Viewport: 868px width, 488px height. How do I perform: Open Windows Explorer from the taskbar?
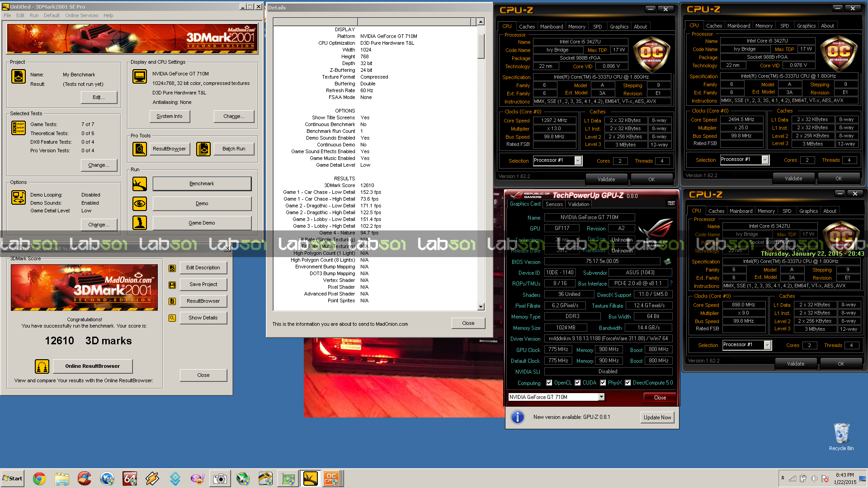pos(62,479)
